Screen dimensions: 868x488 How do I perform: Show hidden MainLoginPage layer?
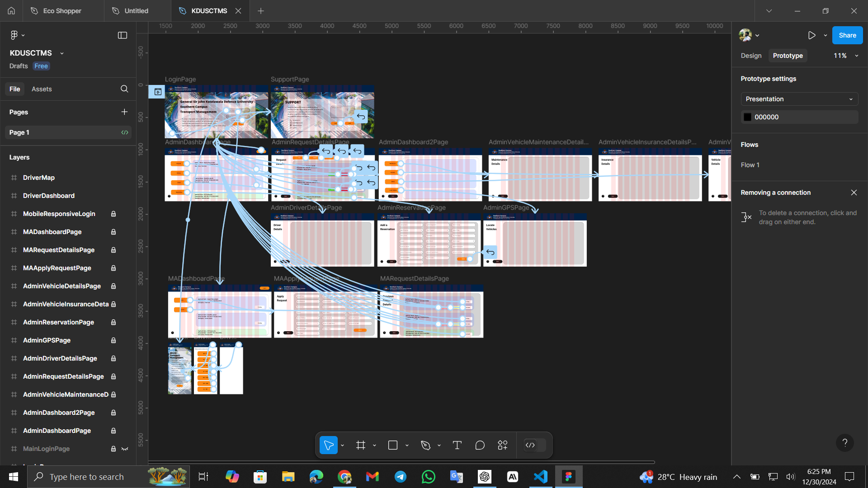(x=125, y=449)
